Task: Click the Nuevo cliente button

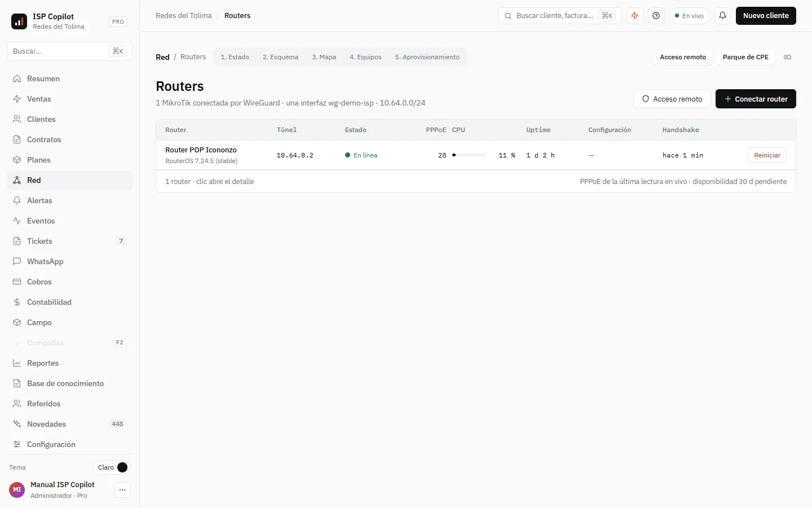Action: pos(766,16)
